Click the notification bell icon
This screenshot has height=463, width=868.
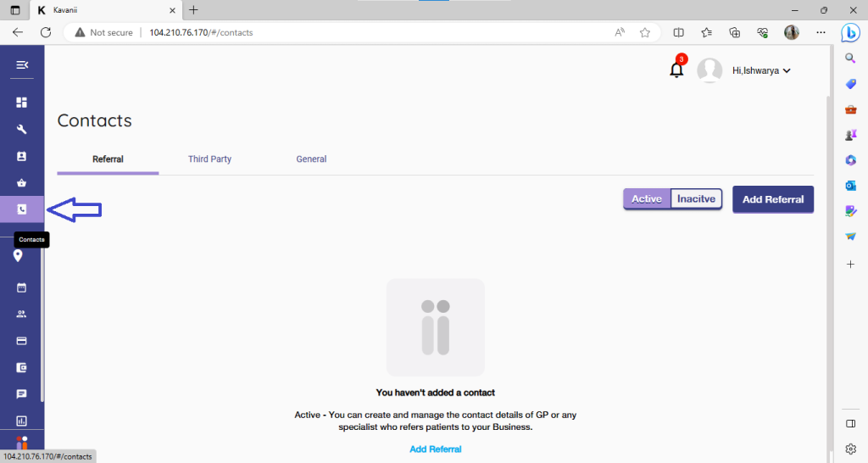pos(676,70)
